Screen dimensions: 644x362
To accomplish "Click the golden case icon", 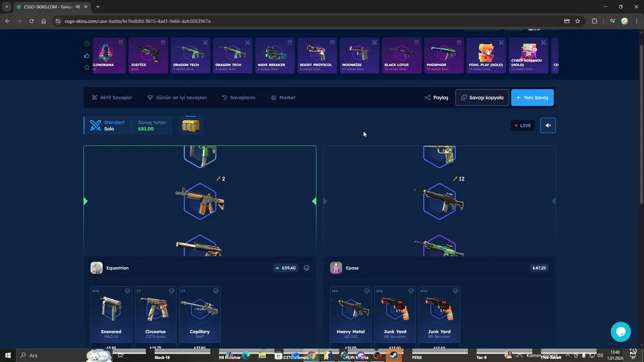I will coord(191,125).
